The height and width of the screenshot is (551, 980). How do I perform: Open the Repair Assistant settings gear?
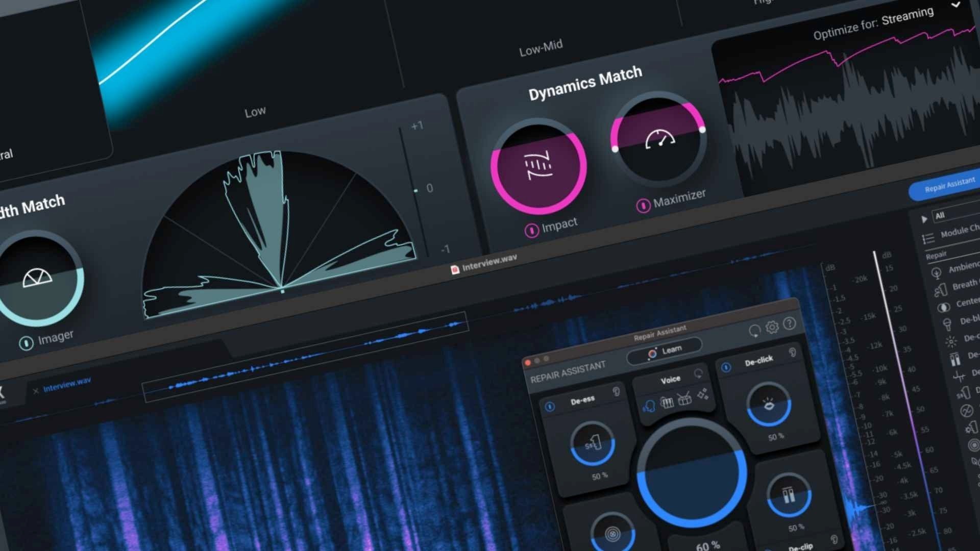coord(772,327)
